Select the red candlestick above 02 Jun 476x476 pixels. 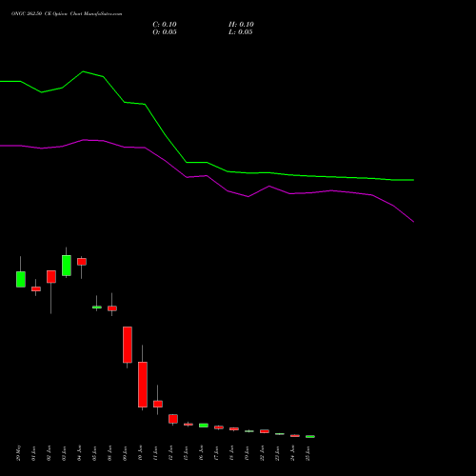pos(51,277)
